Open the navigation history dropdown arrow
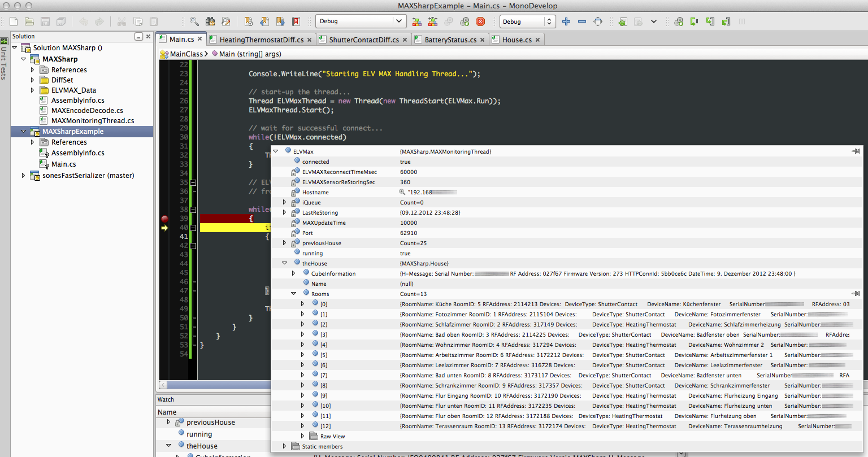This screenshot has width=868, height=457. (654, 21)
